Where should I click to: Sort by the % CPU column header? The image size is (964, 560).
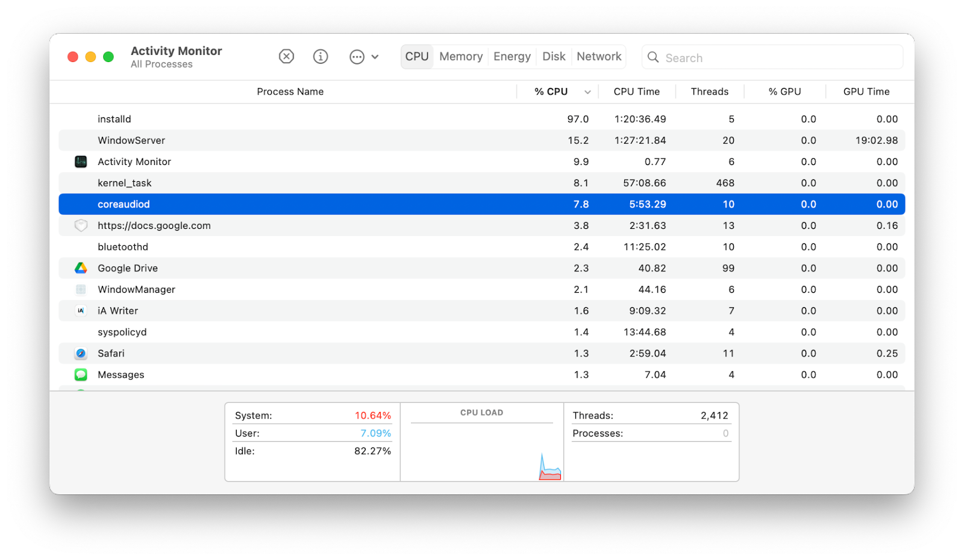[551, 92]
